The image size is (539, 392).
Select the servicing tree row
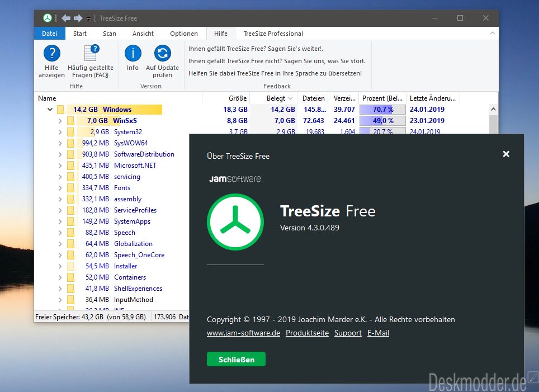[111, 177]
